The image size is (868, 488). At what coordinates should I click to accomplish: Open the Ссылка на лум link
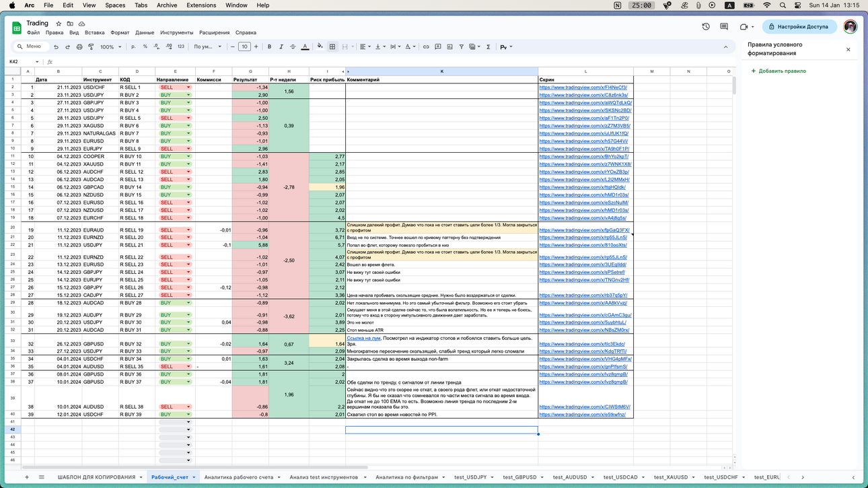(363, 338)
